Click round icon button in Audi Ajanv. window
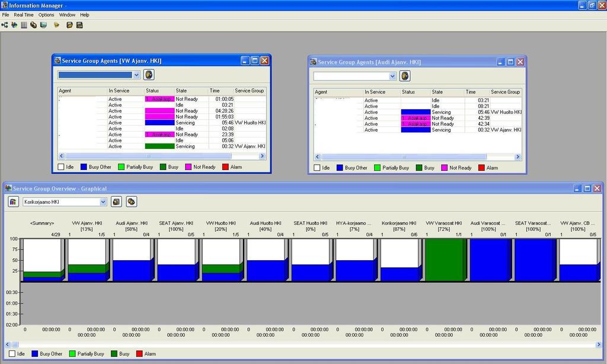The height and width of the screenshot is (364, 607). 404,76
